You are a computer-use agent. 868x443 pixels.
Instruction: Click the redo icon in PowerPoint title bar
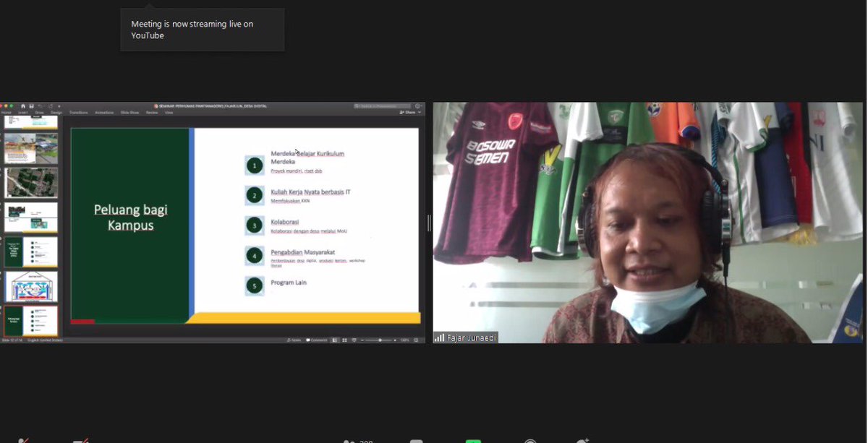(51, 106)
